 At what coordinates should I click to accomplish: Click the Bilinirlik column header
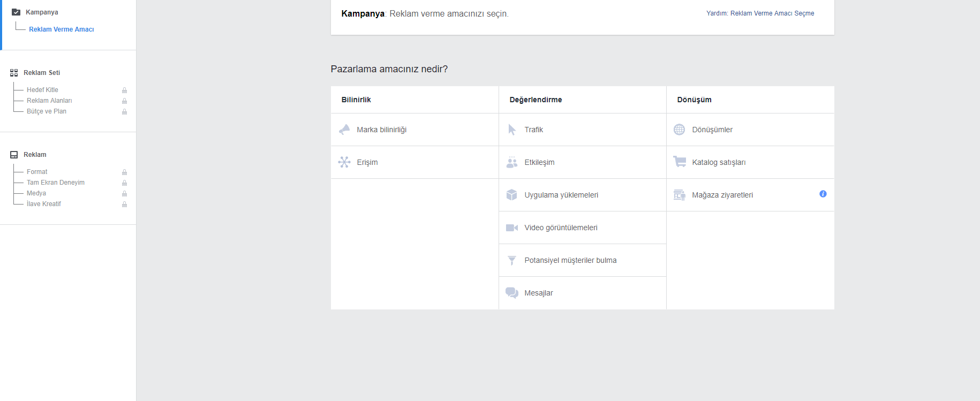tap(356, 100)
